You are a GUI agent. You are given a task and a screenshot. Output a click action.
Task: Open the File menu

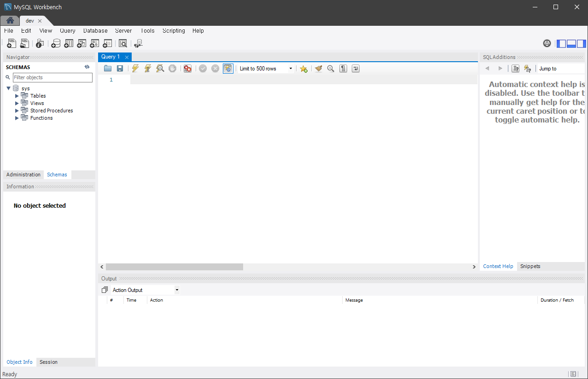click(9, 31)
